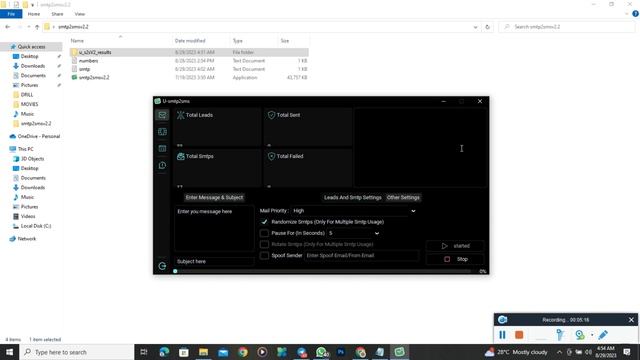This screenshot has width=640, height=360.
Task: Open the calendar sidebar icon in U-smtp2sms
Action: click(162, 149)
